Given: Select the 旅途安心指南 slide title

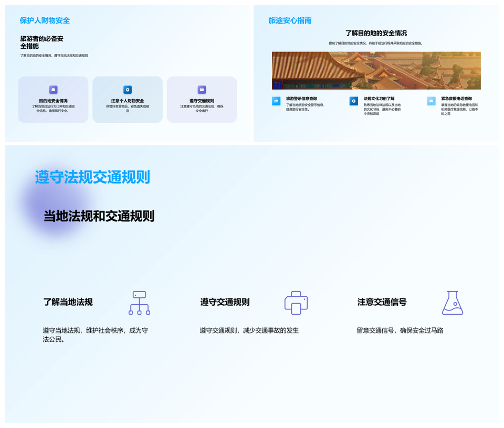Looking at the screenshot, I should point(290,20).
